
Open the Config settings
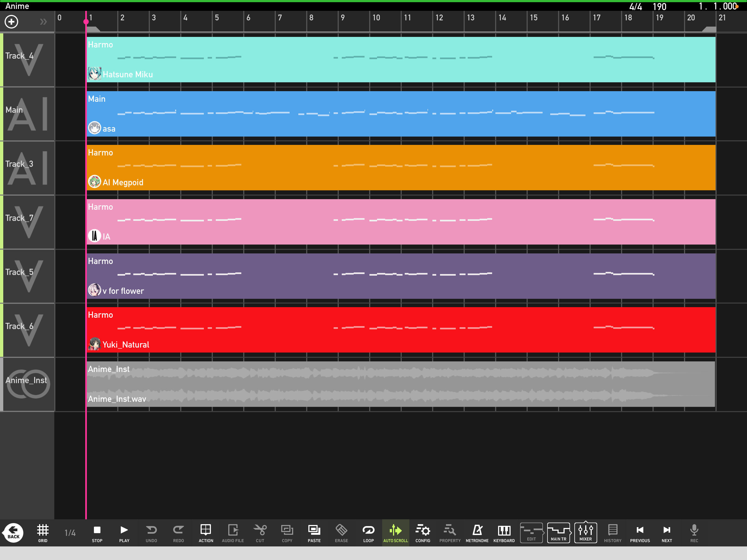pyautogui.click(x=422, y=533)
